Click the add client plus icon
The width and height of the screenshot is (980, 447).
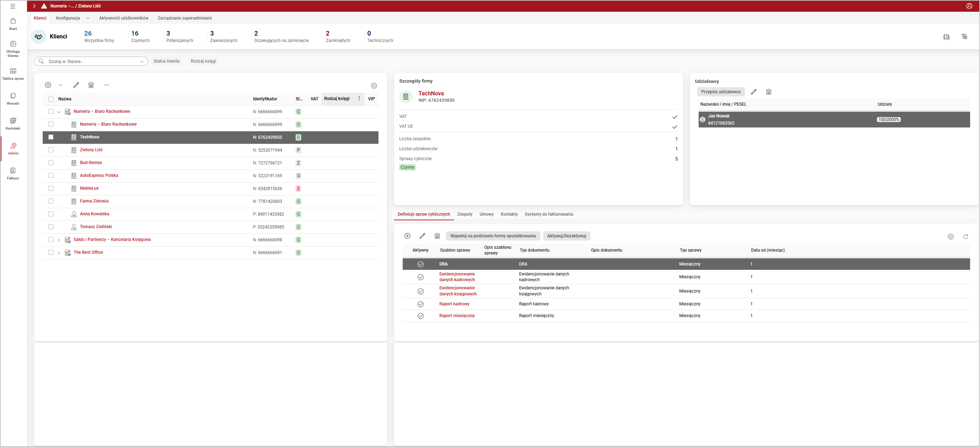coord(48,85)
